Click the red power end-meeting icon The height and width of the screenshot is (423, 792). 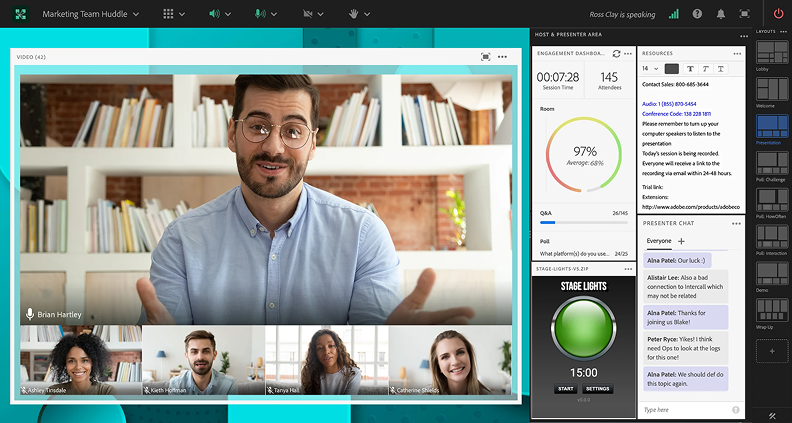click(778, 14)
